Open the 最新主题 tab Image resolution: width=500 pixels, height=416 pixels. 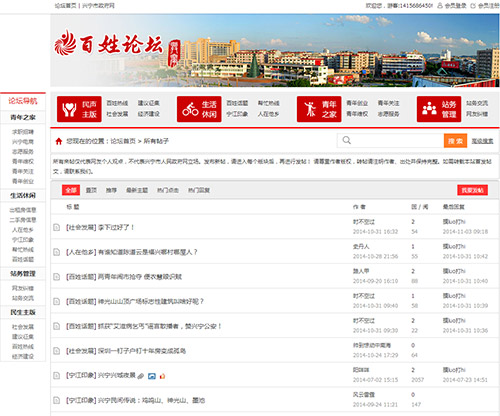click(x=137, y=190)
